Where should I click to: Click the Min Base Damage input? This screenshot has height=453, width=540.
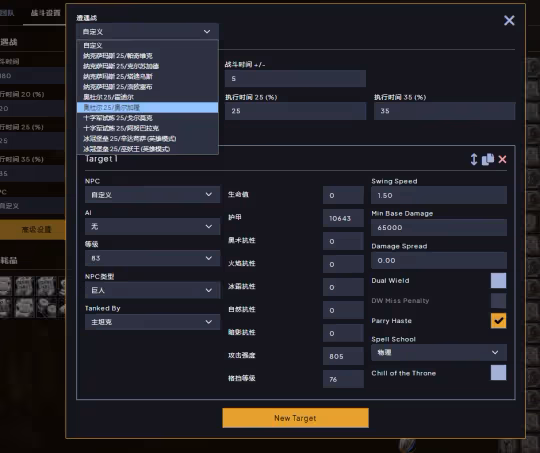coord(439,227)
